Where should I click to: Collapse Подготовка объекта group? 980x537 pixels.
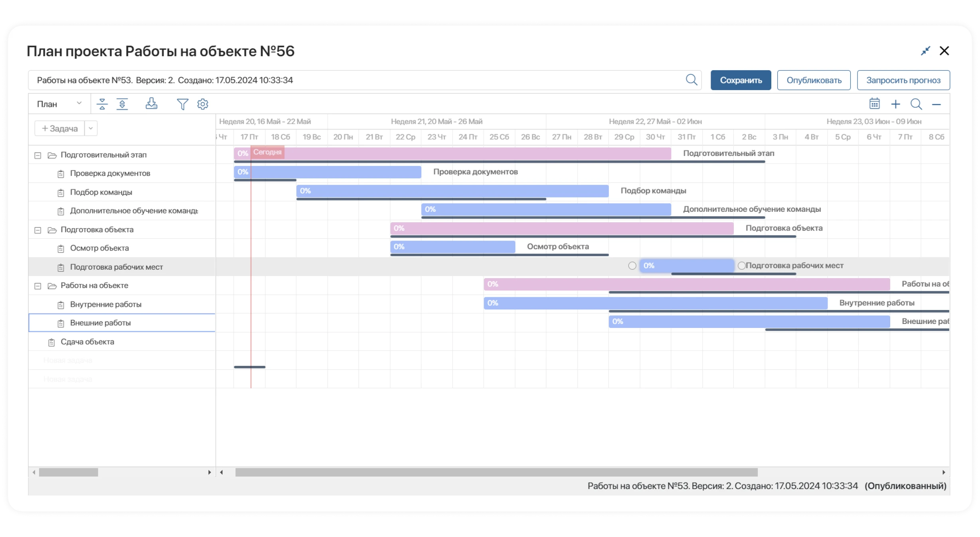[38, 230]
